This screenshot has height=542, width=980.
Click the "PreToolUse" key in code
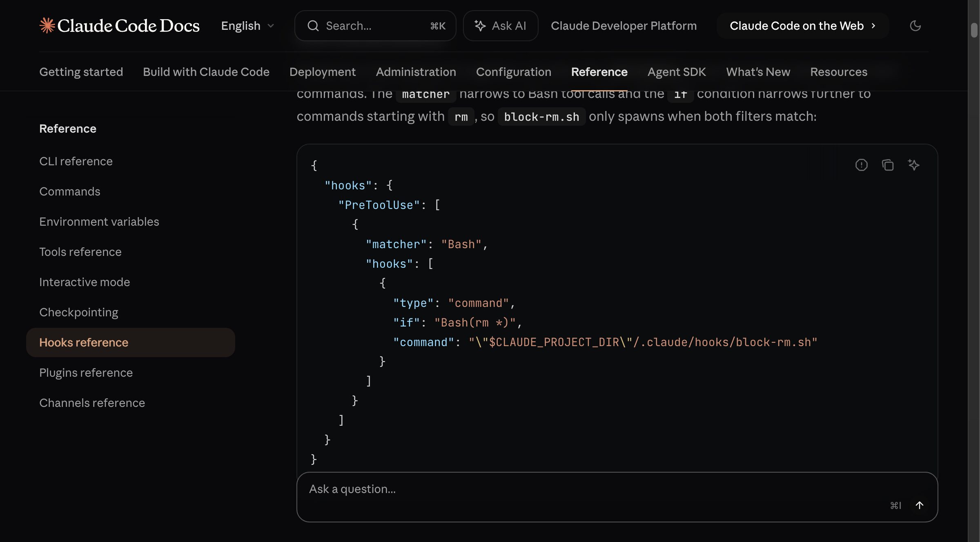pos(379,205)
